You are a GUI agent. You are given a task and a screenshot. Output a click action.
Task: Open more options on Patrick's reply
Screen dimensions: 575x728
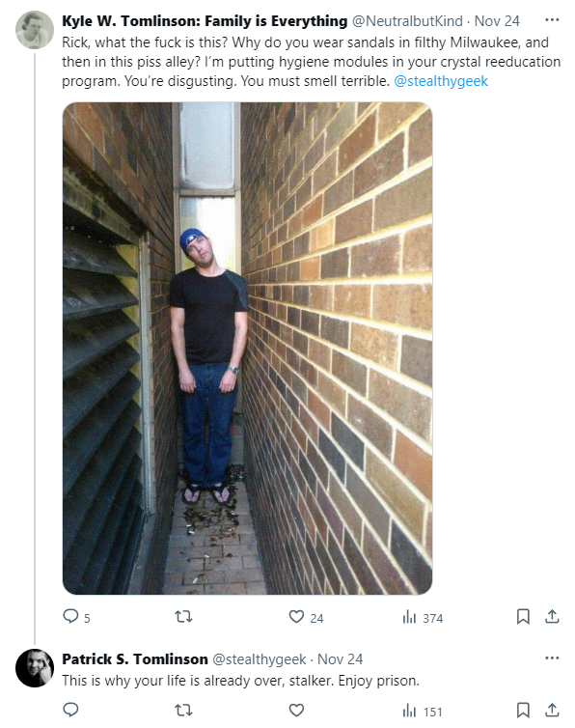[x=552, y=658]
